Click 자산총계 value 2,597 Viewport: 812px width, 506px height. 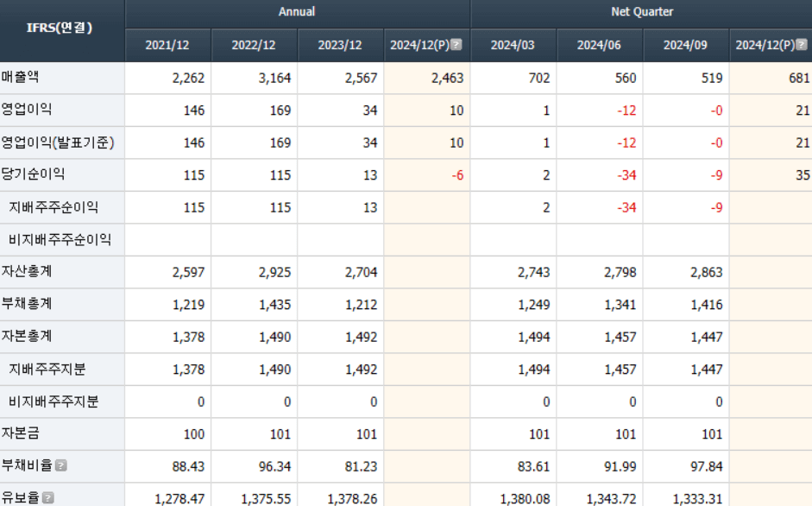pyautogui.click(x=188, y=272)
